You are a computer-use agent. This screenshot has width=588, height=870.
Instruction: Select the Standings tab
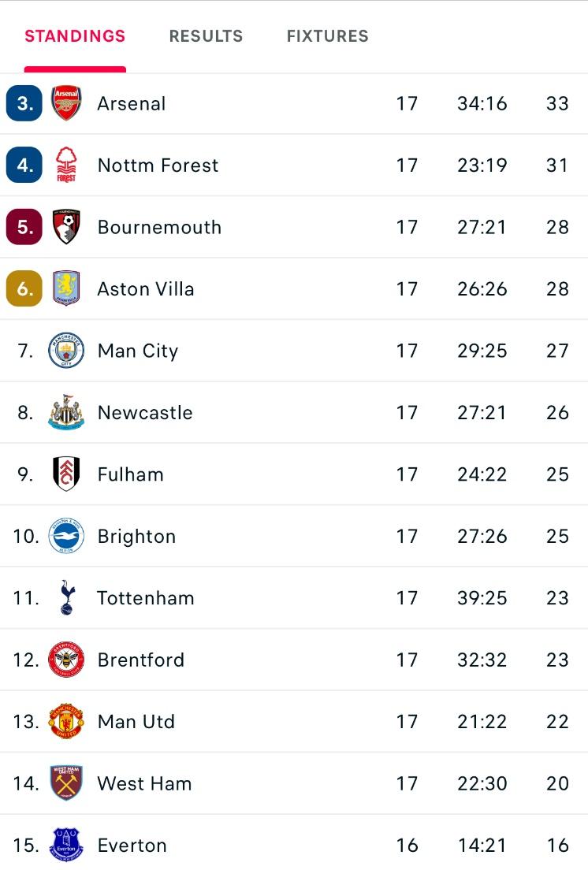tap(75, 36)
